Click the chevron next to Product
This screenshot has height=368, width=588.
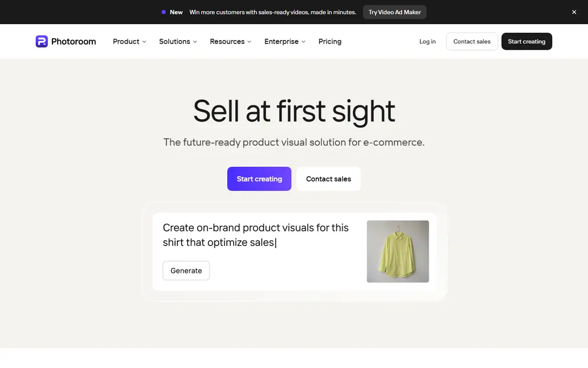coord(144,42)
